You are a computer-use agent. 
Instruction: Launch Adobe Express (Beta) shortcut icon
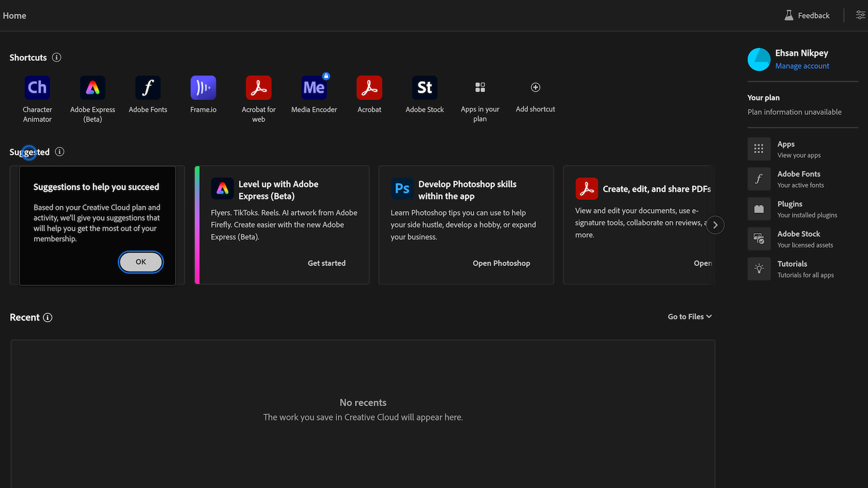point(93,88)
